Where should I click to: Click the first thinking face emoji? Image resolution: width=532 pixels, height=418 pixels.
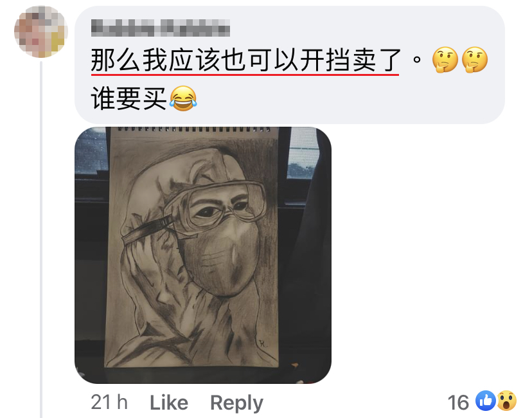445,60
